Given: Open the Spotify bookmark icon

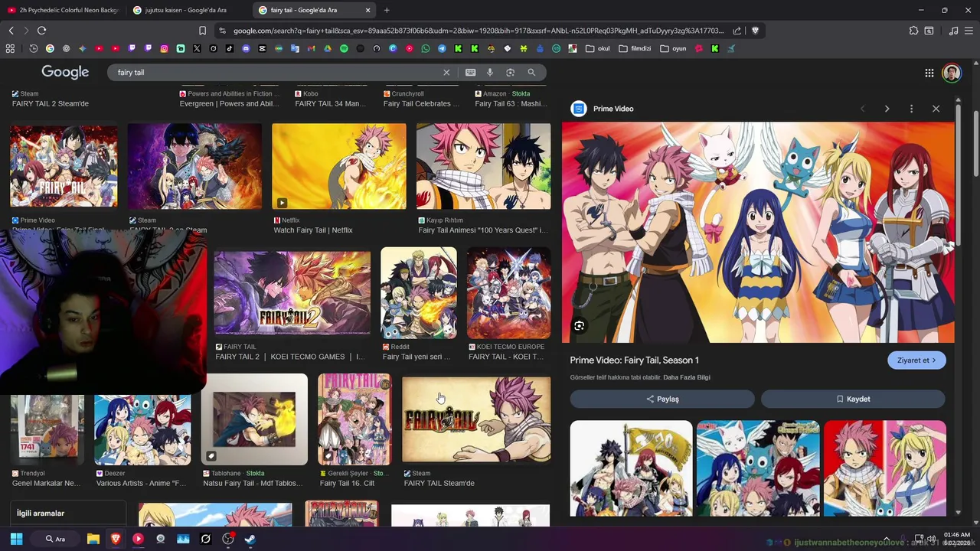Looking at the screenshot, I should point(344,48).
